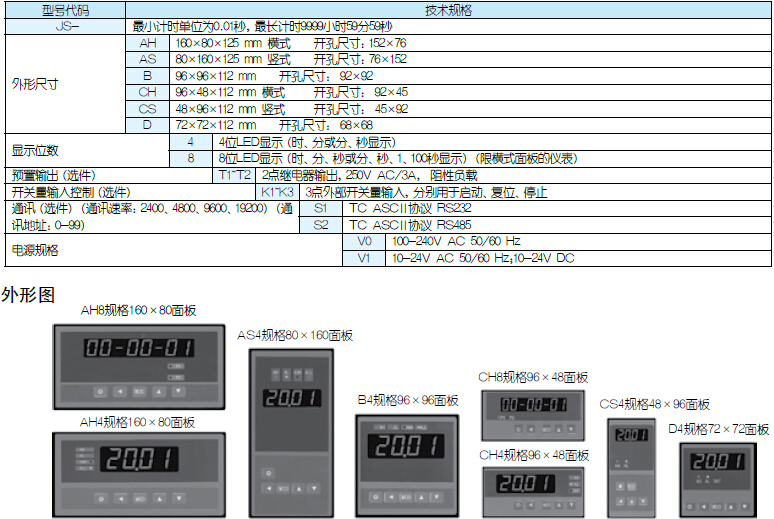Click the JS- model code cell
774x519 pixels.
(x=64, y=27)
